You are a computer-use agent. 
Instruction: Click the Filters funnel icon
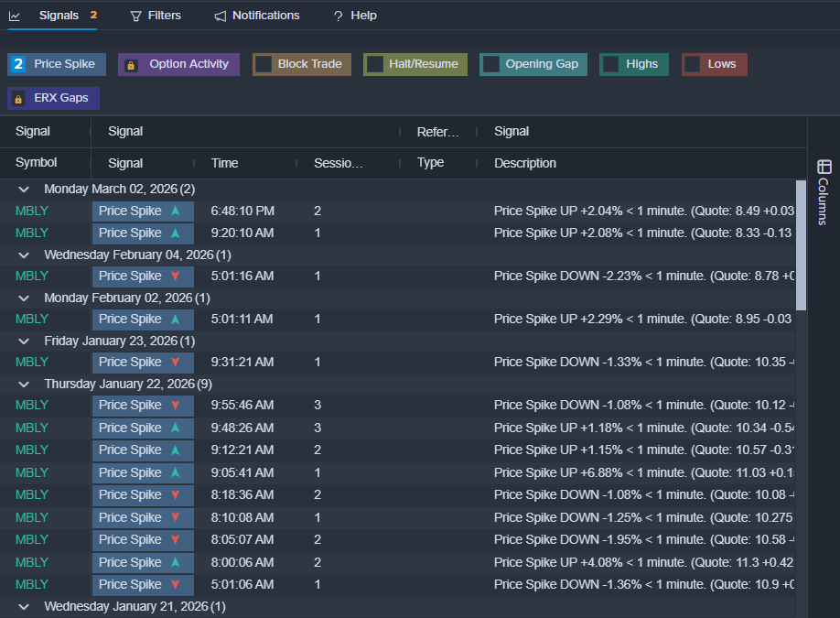[135, 16]
